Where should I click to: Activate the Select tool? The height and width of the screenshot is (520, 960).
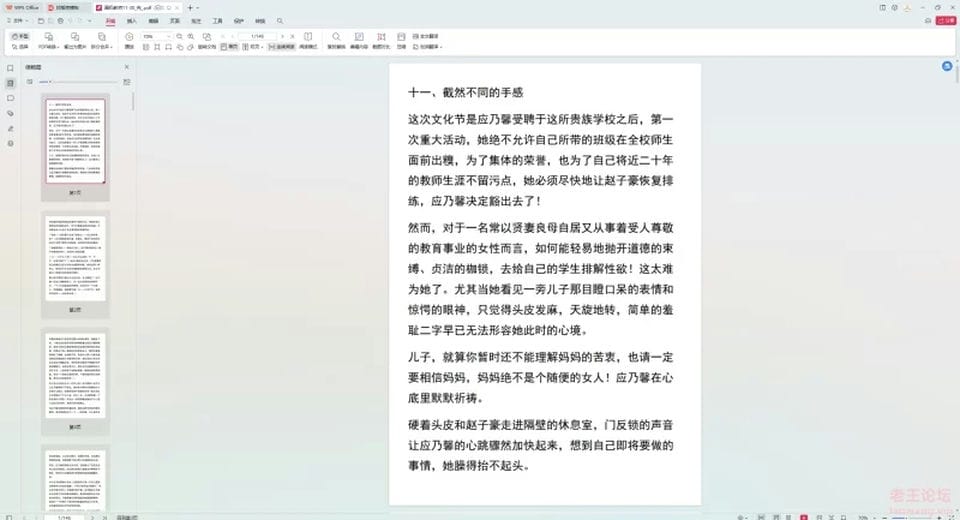coord(20,47)
